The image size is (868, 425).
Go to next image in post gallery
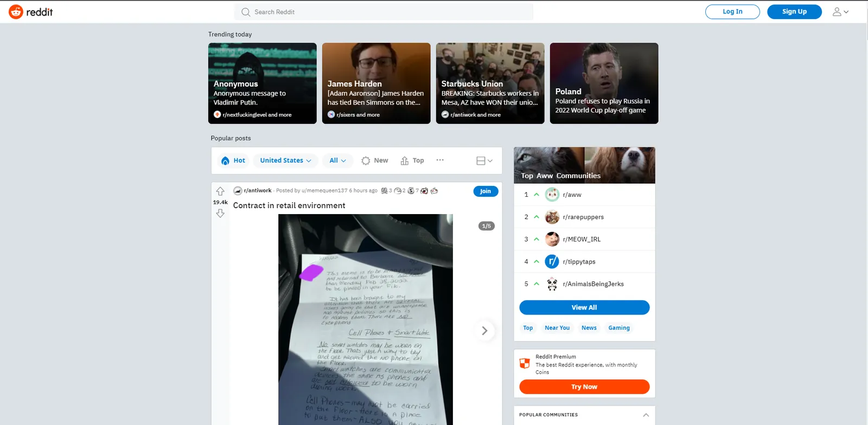click(484, 331)
